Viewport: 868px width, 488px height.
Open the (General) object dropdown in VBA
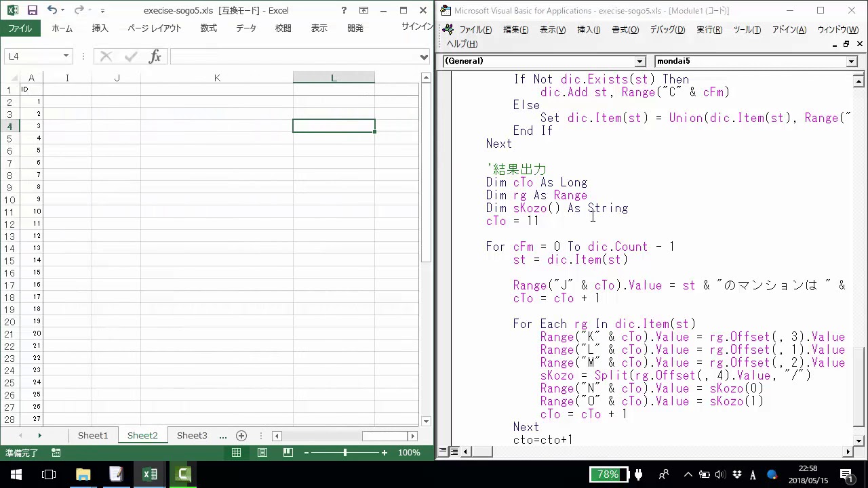(639, 61)
